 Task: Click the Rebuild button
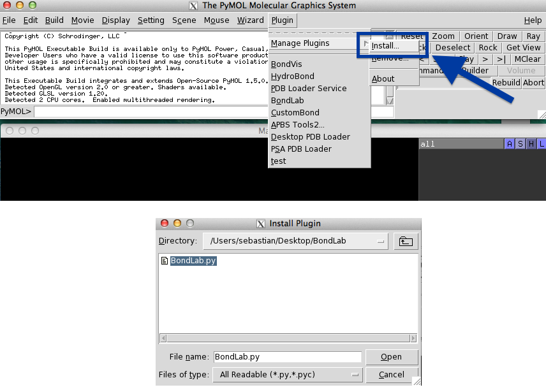506,82
